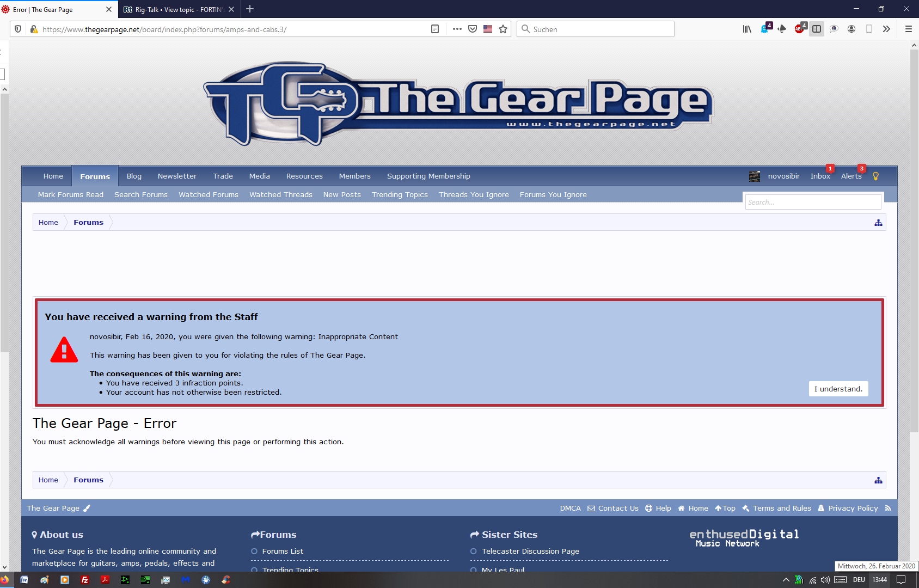Launch Adobe Acrobat from the taskbar
This screenshot has height=588, width=919.
point(105,580)
